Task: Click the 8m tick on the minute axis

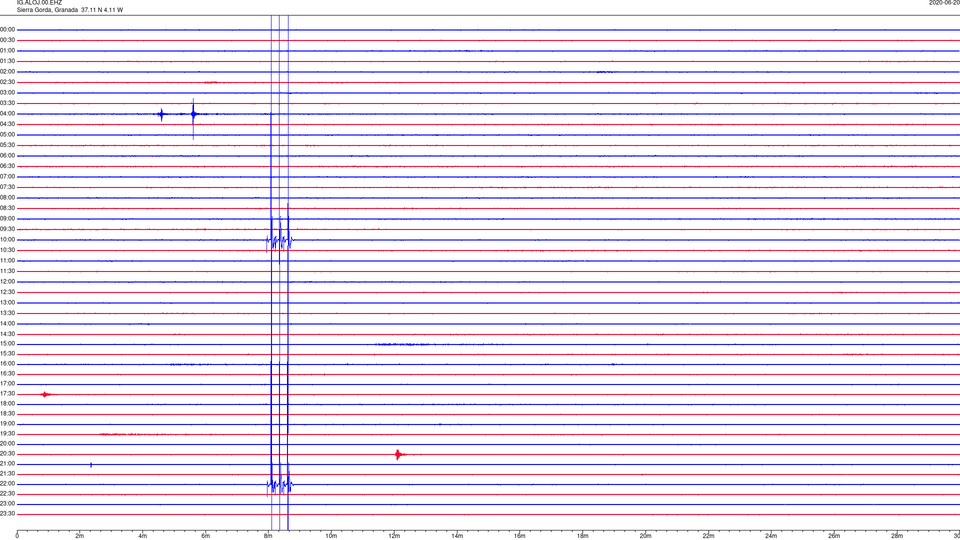Action: point(268,536)
